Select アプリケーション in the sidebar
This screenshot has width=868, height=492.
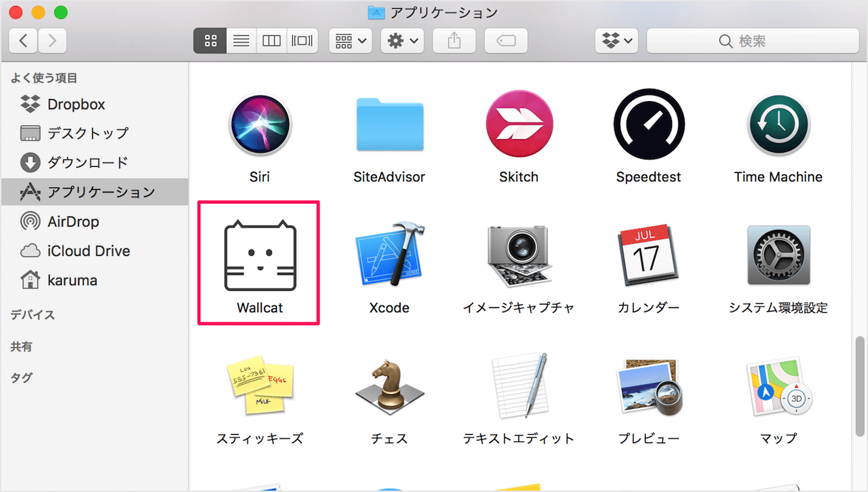tap(95, 192)
